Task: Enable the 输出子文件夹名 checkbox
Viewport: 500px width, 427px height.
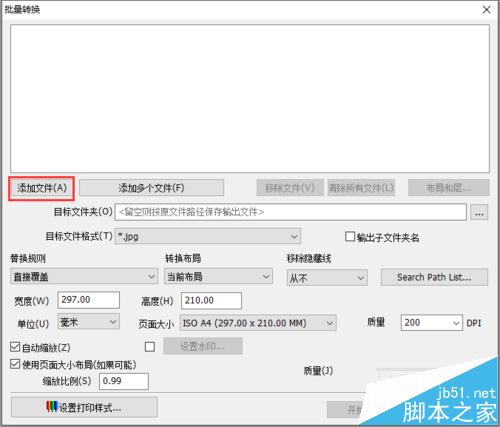Action: (x=350, y=237)
